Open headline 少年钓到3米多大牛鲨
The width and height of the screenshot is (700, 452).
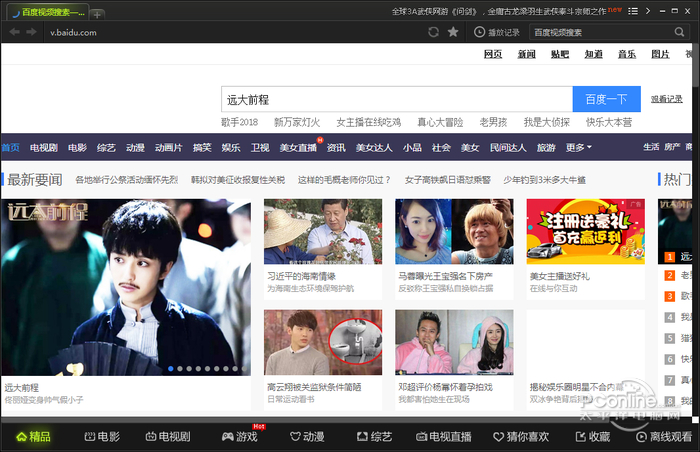[x=544, y=180]
